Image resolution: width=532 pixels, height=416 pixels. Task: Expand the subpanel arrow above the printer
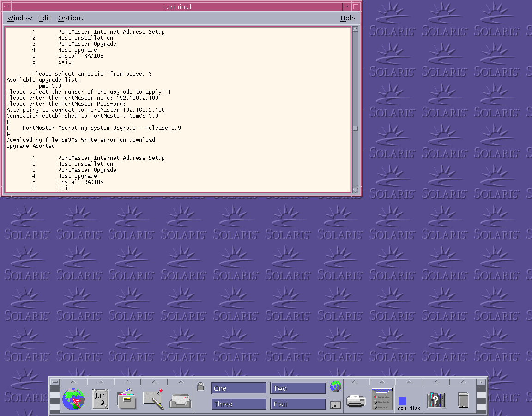(355, 382)
